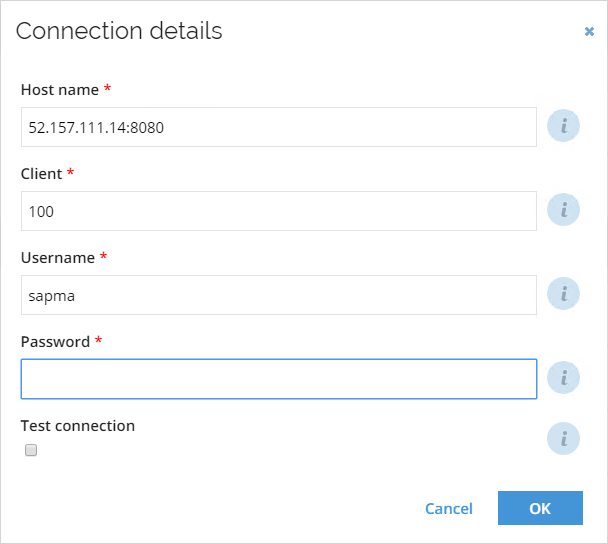Image resolution: width=608 pixels, height=544 pixels.
Task: Click the Username label text
Action: coord(58,258)
